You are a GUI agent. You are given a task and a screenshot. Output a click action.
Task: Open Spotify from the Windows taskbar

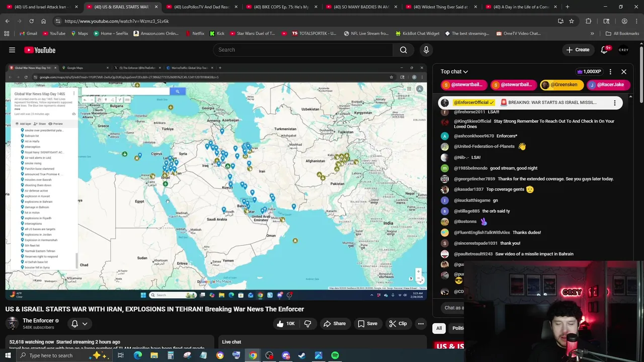(335, 355)
